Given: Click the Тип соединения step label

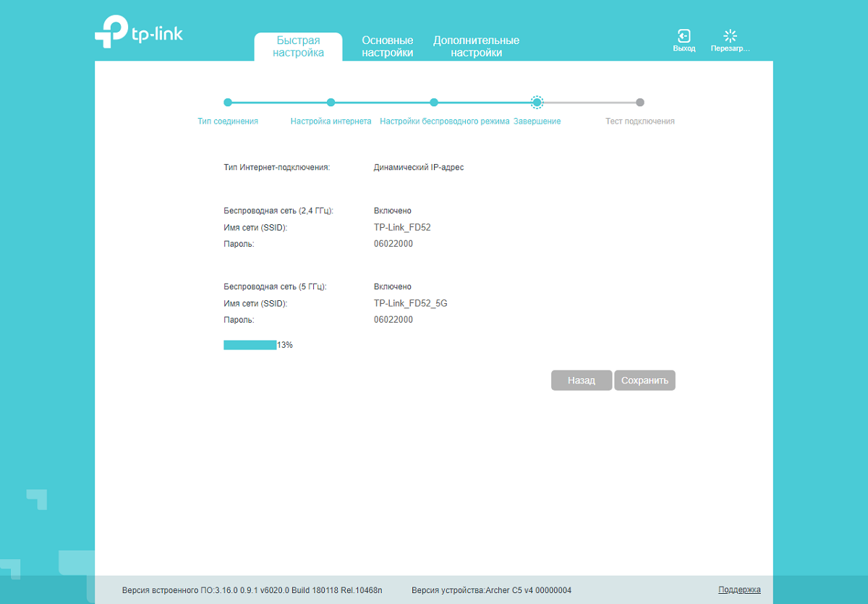Looking at the screenshot, I should pos(228,122).
